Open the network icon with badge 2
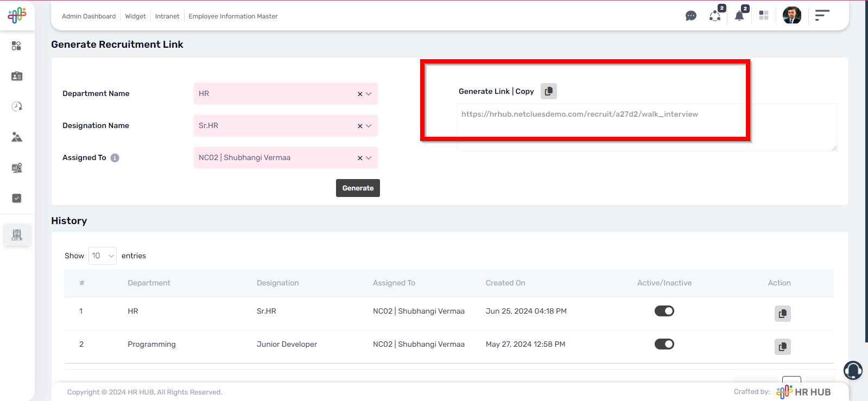868x401 pixels. pyautogui.click(x=715, y=15)
